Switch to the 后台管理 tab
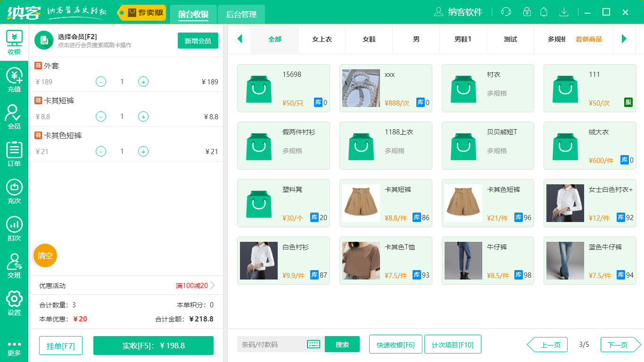The height and width of the screenshot is (362, 644). coord(240,15)
